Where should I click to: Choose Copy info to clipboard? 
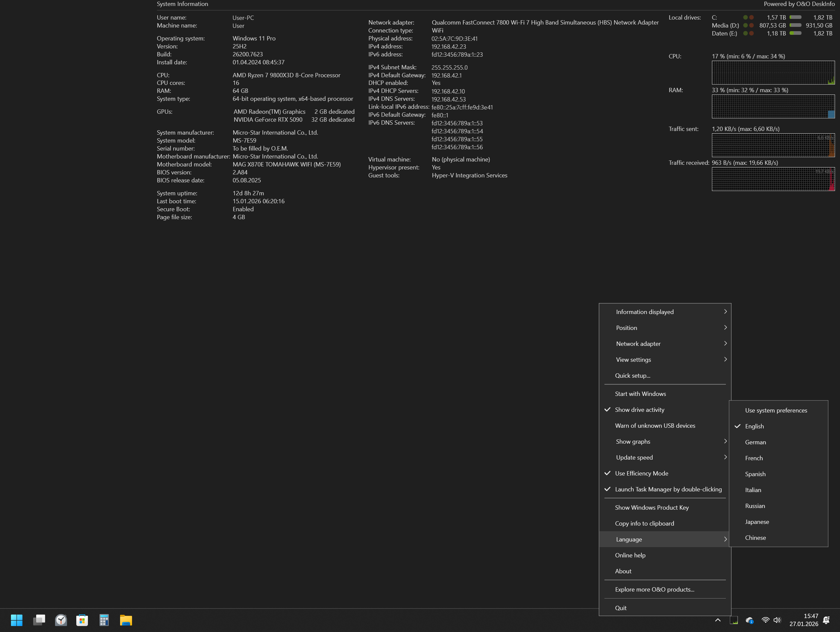(644, 524)
